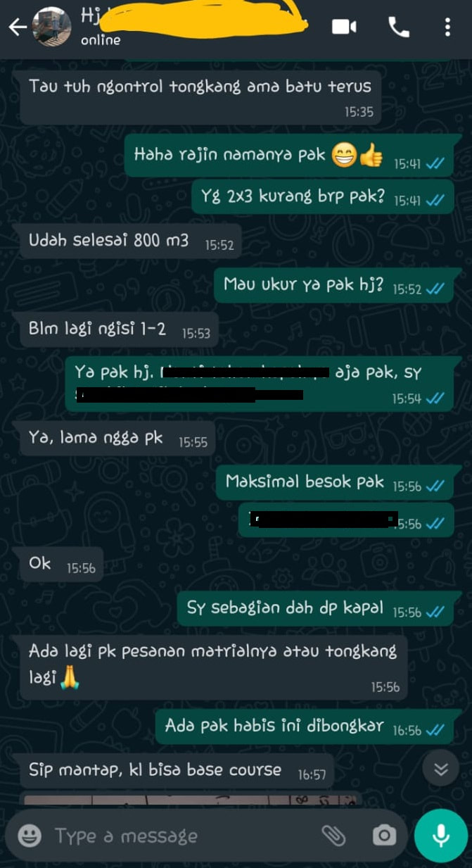Viewport: 472px width, 868px height.
Task: Select the 'Ok' message bubble
Action: click(x=61, y=565)
